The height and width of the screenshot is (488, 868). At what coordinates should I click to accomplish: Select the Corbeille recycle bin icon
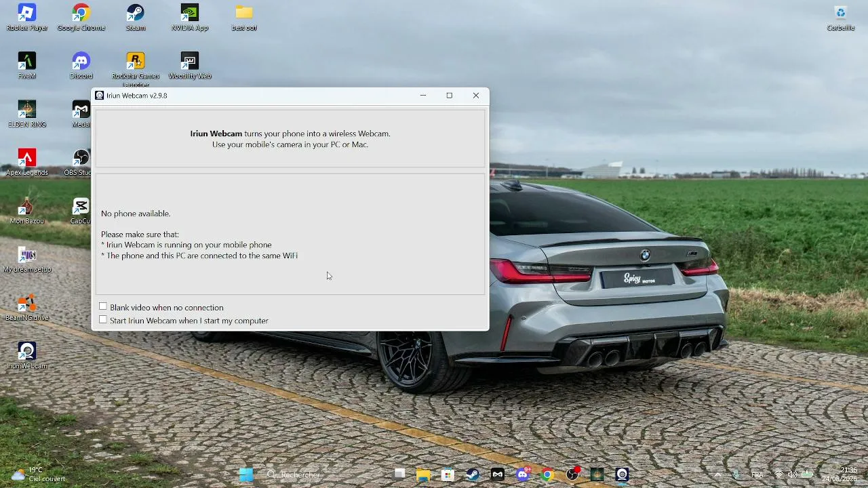click(x=841, y=18)
